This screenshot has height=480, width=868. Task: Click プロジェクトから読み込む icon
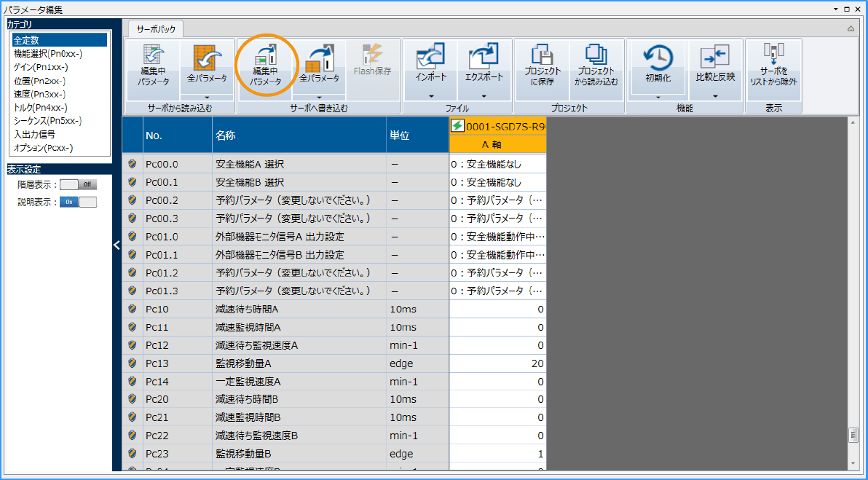(x=596, y=57)
